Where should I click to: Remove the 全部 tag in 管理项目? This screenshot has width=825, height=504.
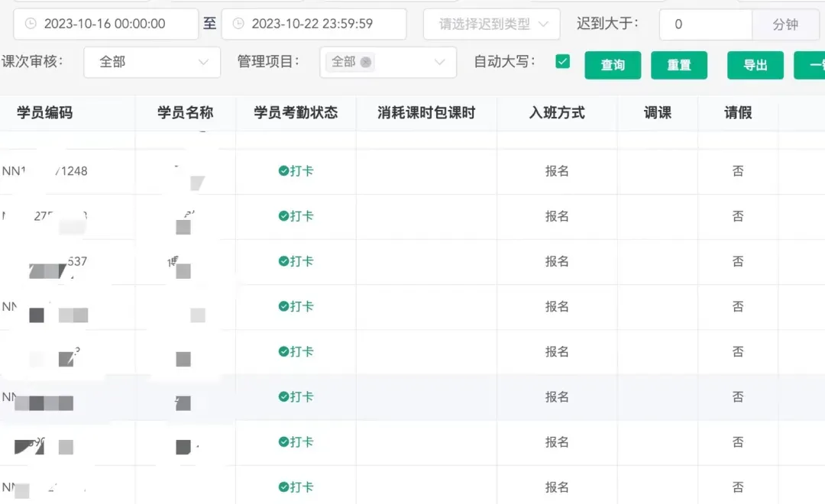366,63
